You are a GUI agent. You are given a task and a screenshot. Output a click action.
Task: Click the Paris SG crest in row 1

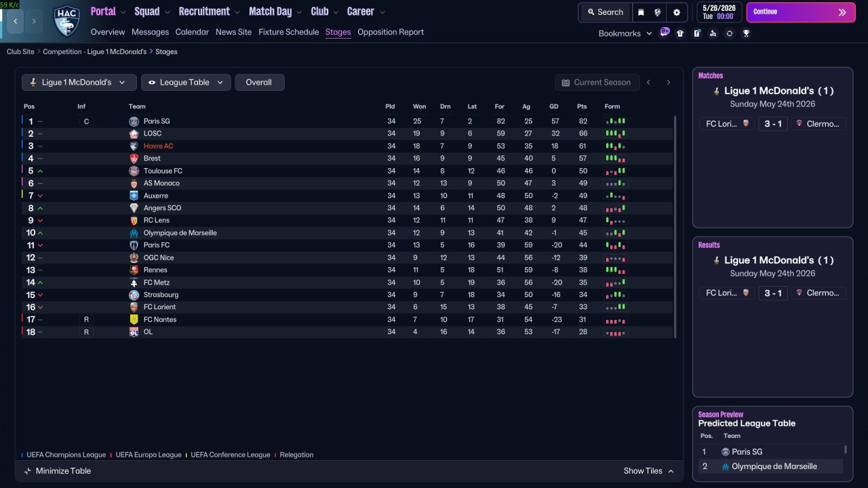pyautogui.click(x=134, y=121)
